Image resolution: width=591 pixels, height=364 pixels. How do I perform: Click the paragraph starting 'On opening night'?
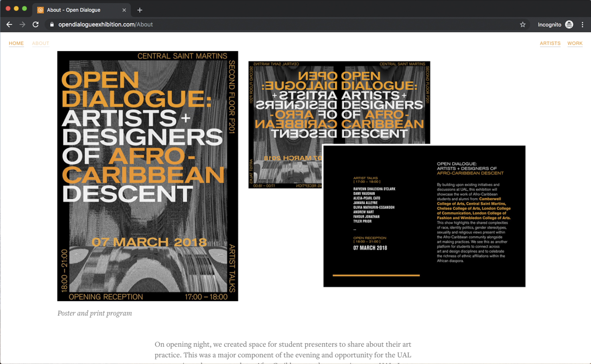click(283, 352)
